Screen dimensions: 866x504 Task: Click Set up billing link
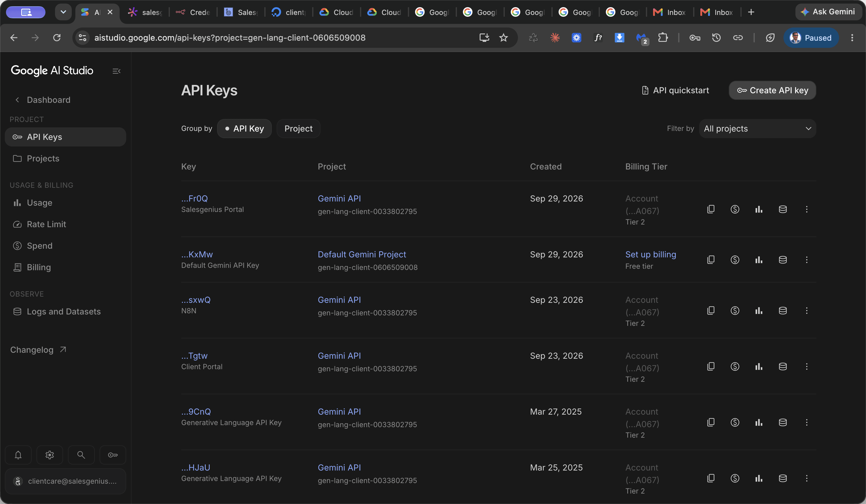click(x=650, y=255)
